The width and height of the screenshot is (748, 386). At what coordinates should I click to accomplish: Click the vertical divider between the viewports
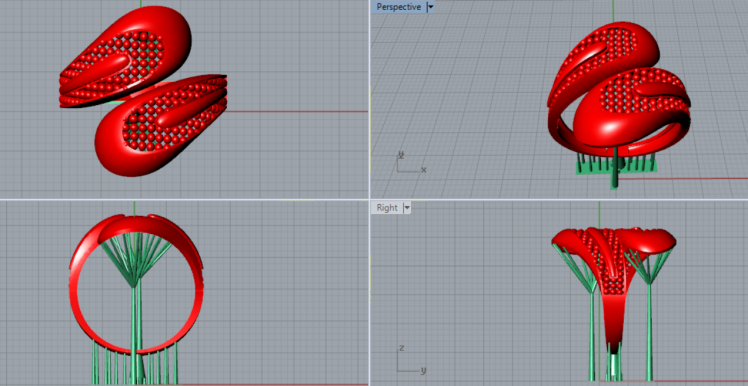pos(370,193)
